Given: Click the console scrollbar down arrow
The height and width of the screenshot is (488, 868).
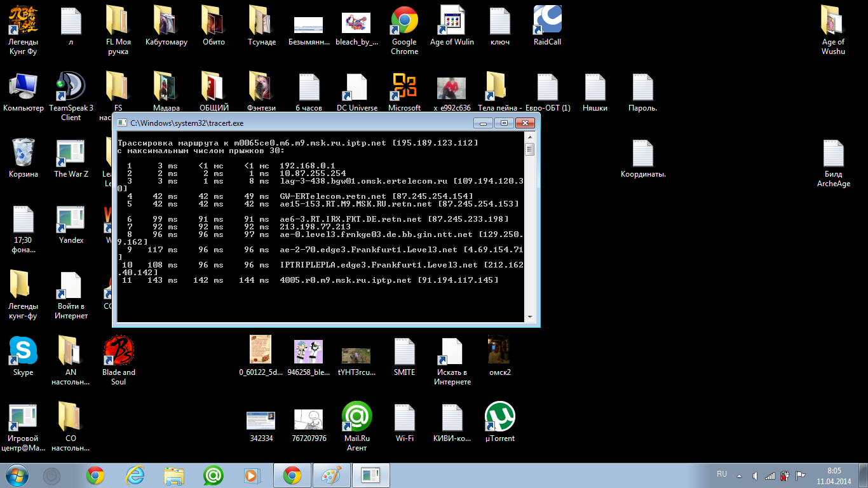Looking at the screenshot, I should pos(530,316).
